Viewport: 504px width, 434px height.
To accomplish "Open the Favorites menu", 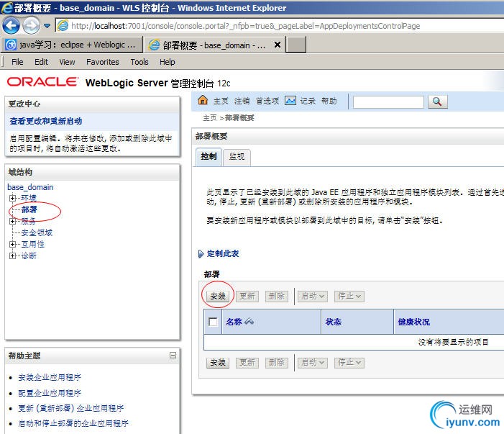I will (x=103, y=62).
